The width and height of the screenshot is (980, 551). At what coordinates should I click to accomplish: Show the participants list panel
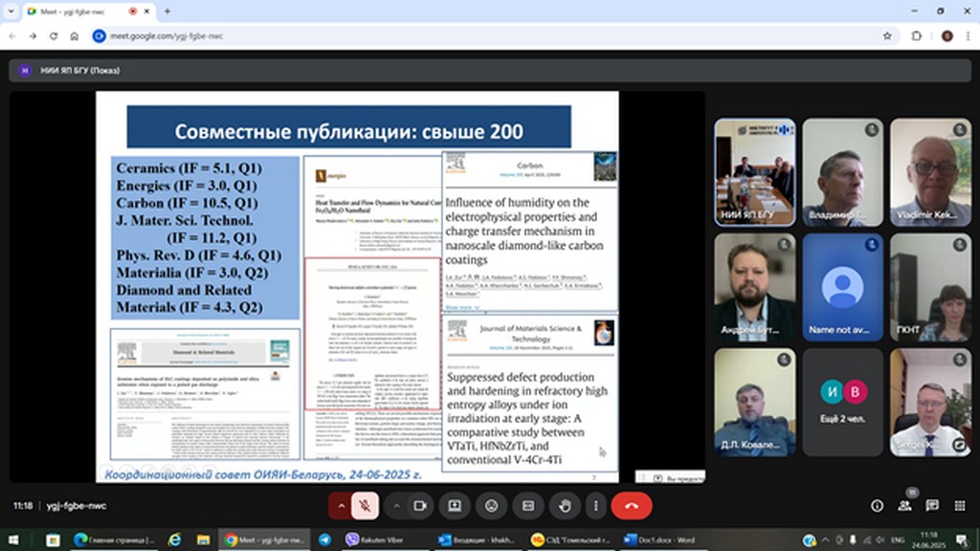(x=904, y=505)
